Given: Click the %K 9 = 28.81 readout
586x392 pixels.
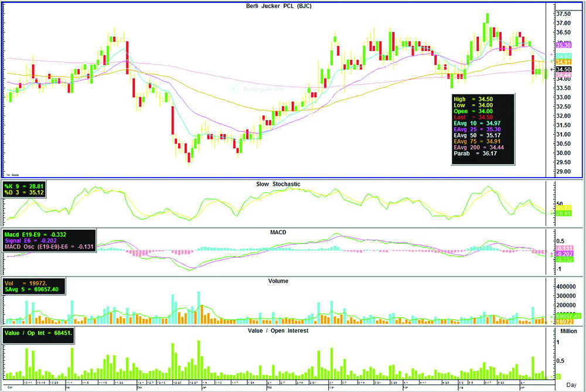Looking at the screenshot, I should 24,186.
